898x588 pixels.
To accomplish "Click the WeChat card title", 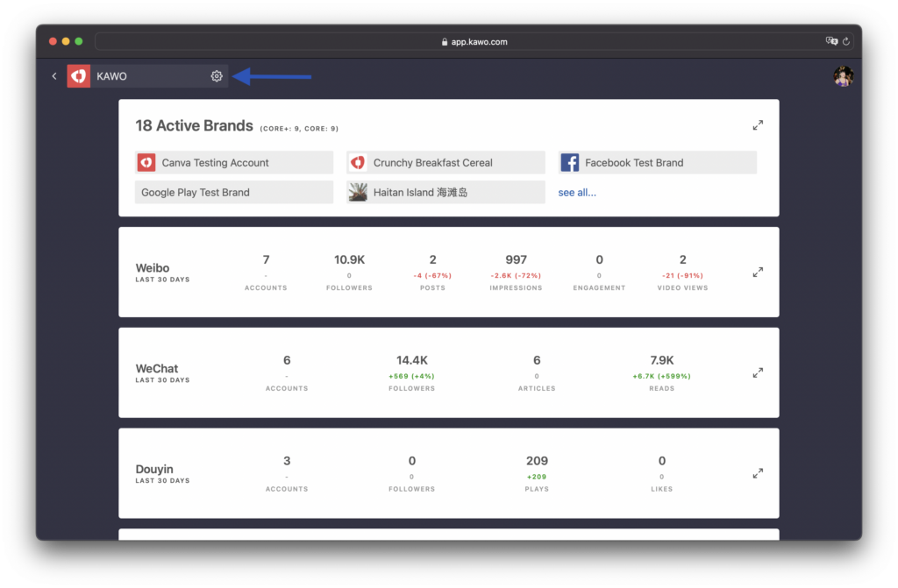I will click(156, 368).
